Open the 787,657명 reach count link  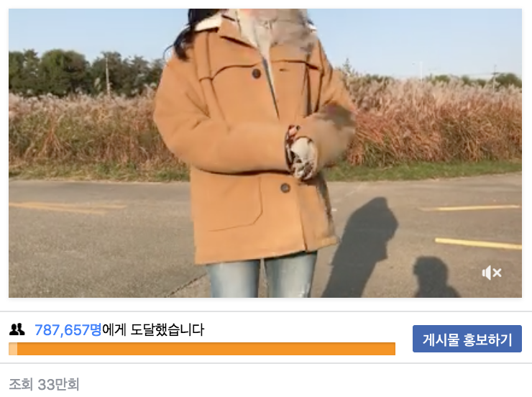68,330
